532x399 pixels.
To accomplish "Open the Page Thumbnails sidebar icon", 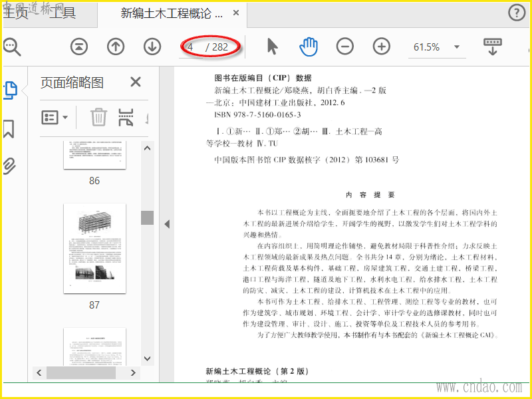I will coord(10,90).
